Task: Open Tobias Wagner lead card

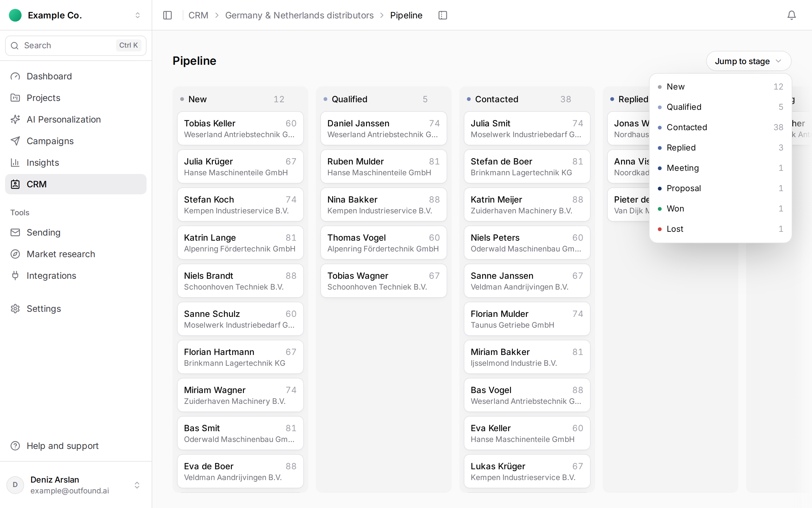Action: (383, 281)
